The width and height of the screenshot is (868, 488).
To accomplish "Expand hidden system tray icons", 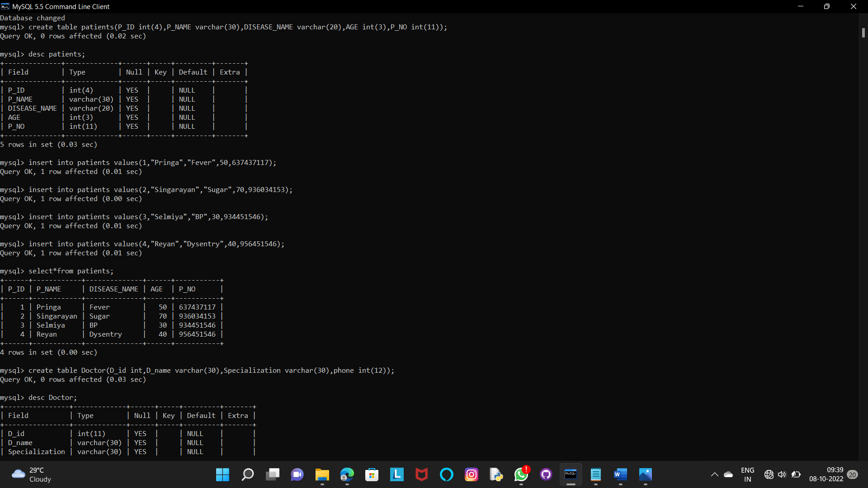I will pos(715,475).
